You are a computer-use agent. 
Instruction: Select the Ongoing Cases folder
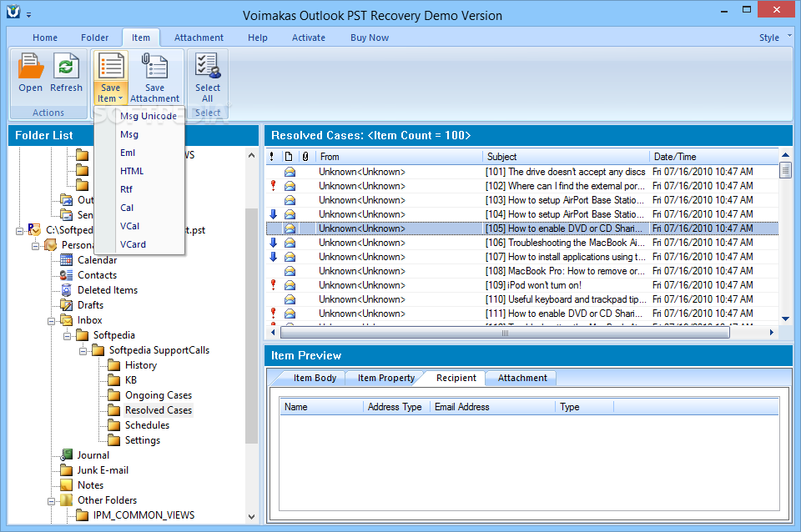point(159,395)
